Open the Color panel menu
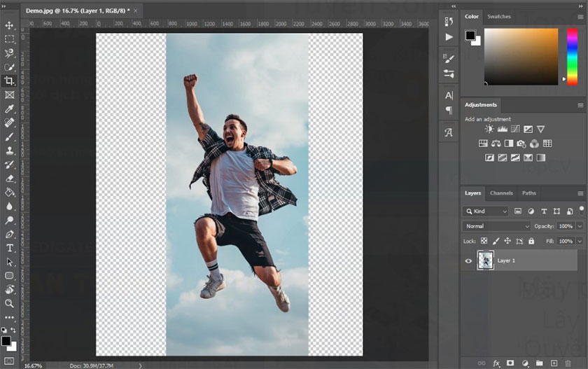 pyautogui.click(x=580, y=17)
